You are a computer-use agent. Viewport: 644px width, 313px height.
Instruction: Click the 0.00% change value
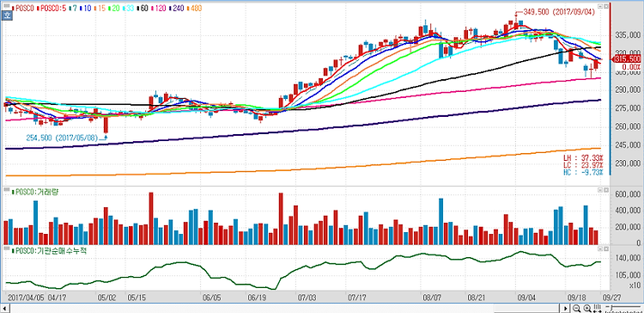click(630, 66)
